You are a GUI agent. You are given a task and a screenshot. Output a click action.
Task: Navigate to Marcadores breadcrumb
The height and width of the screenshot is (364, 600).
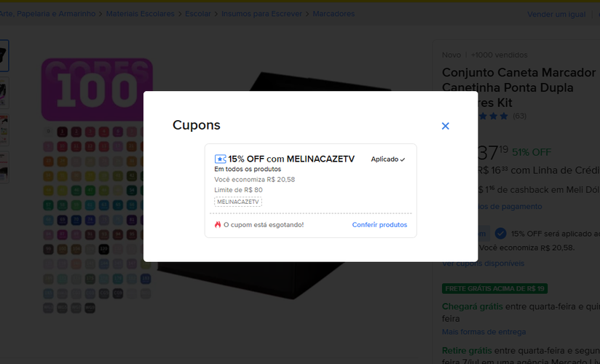[333, 14]
